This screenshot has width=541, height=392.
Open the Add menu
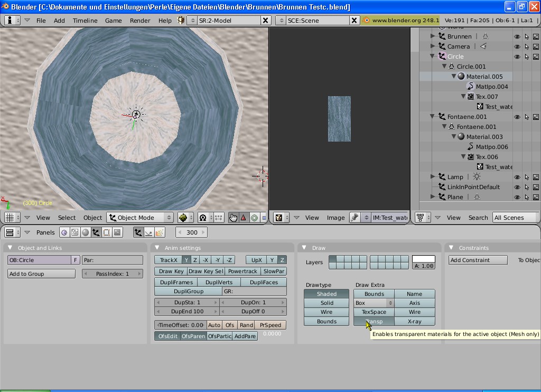(59, 21)
